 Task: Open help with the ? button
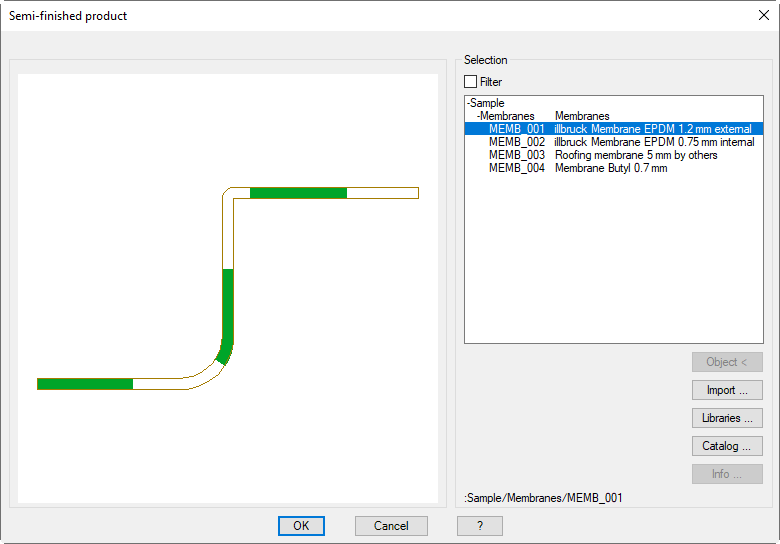point(480,526)
